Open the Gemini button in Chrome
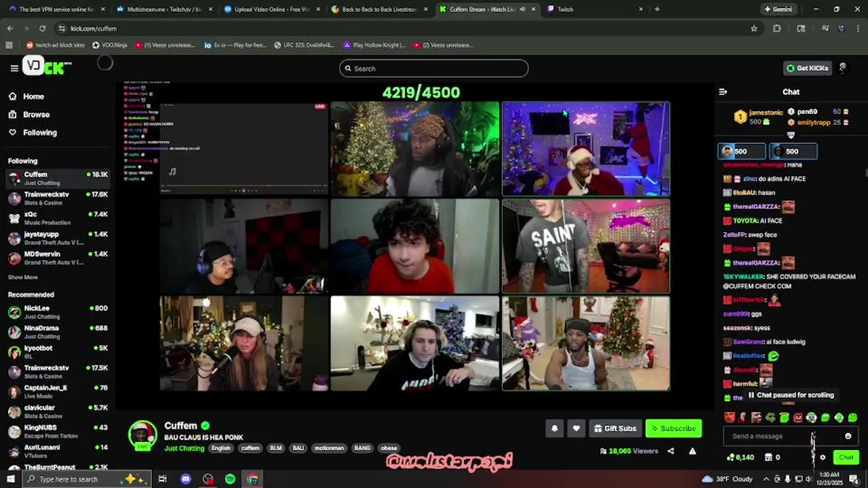The image size is (868, 488). point(777,9)
